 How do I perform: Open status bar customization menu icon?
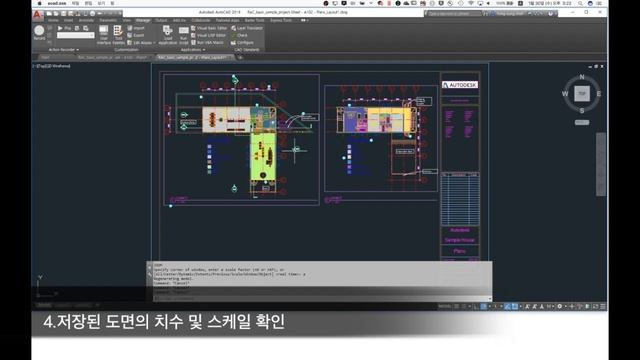(603, 306)
